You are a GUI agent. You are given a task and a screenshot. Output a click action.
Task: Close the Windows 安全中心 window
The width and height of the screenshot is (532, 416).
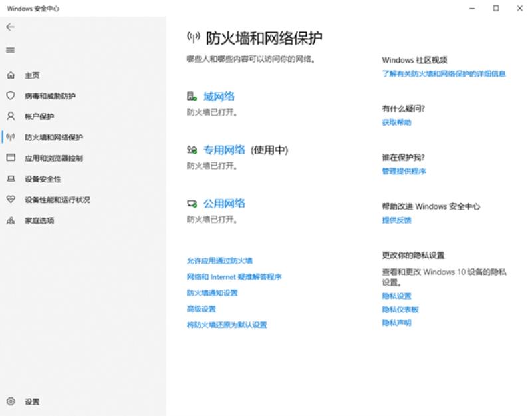pyautogui.click(x=520, y=8)
